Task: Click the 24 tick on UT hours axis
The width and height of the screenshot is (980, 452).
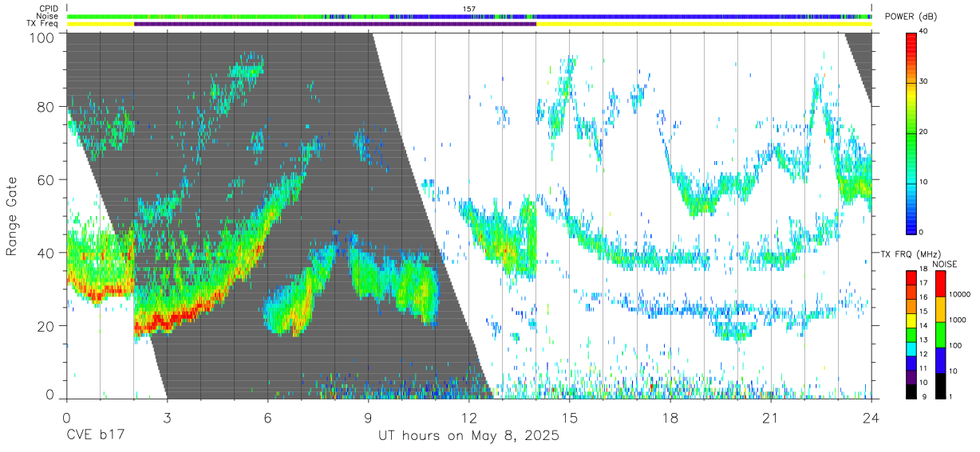Action: pos(871,419)
